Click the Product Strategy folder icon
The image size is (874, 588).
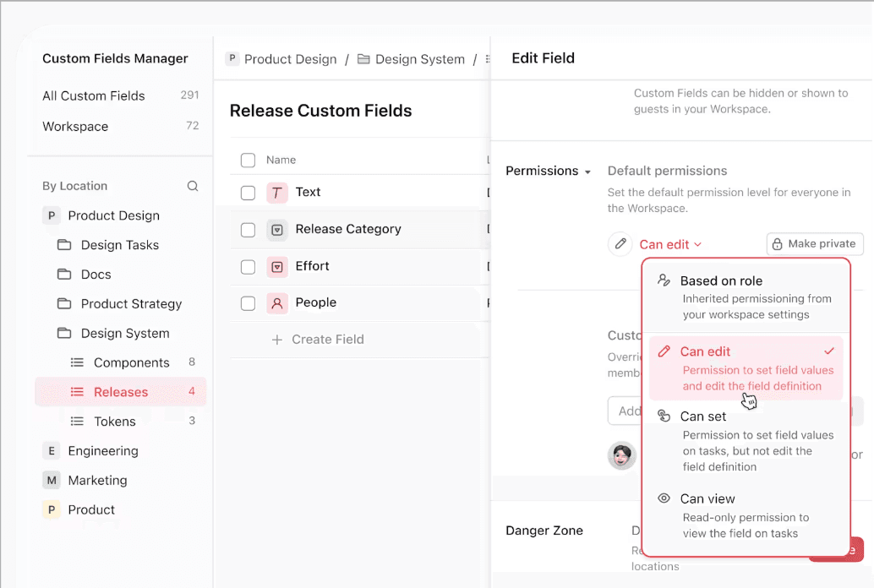[64, 304]
